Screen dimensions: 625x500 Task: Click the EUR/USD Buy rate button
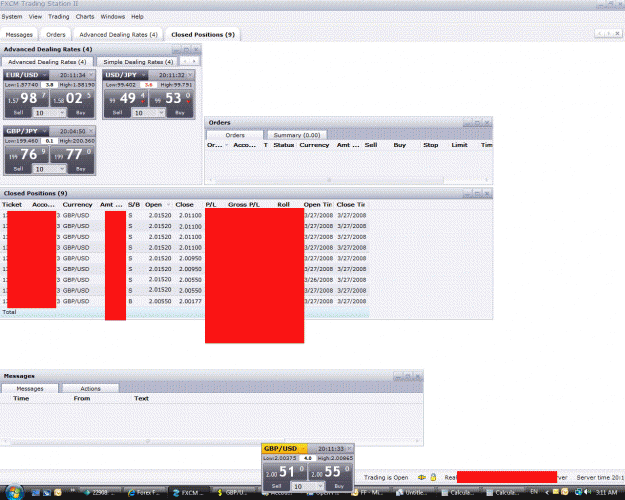click(x=72, y=99)
